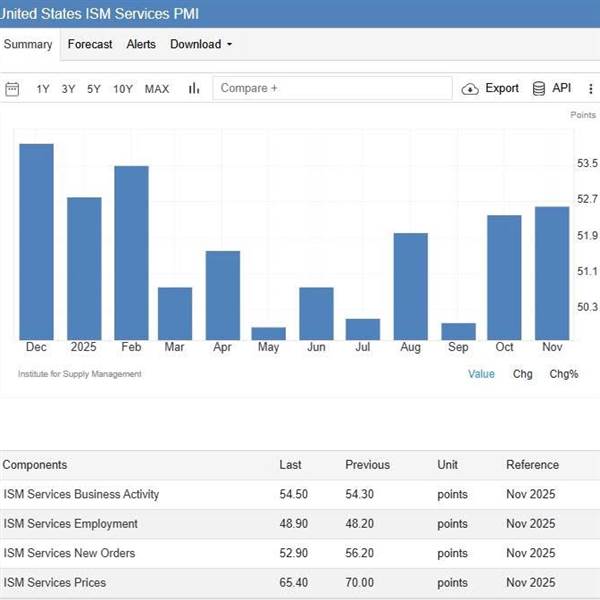600x600 pixels.
Task: Click the cloud Export icon
Action: tap(470, 89)
